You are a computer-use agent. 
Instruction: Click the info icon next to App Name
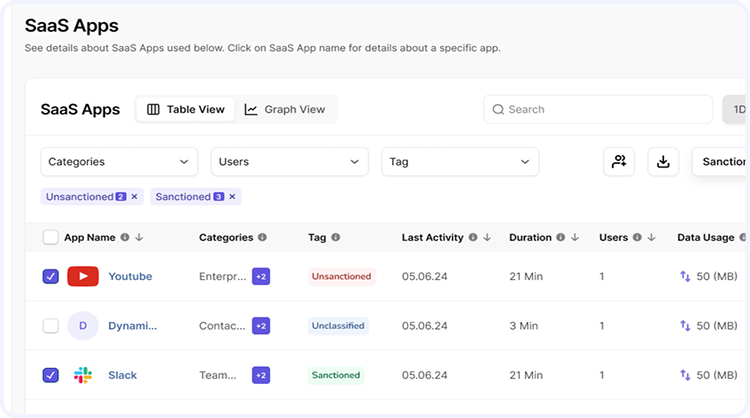click(x=125, y=237)
